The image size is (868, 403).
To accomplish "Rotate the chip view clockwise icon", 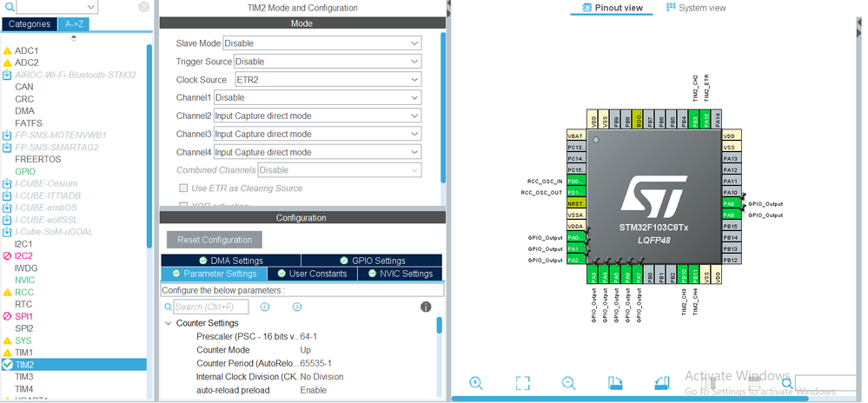I will point(615,383).
